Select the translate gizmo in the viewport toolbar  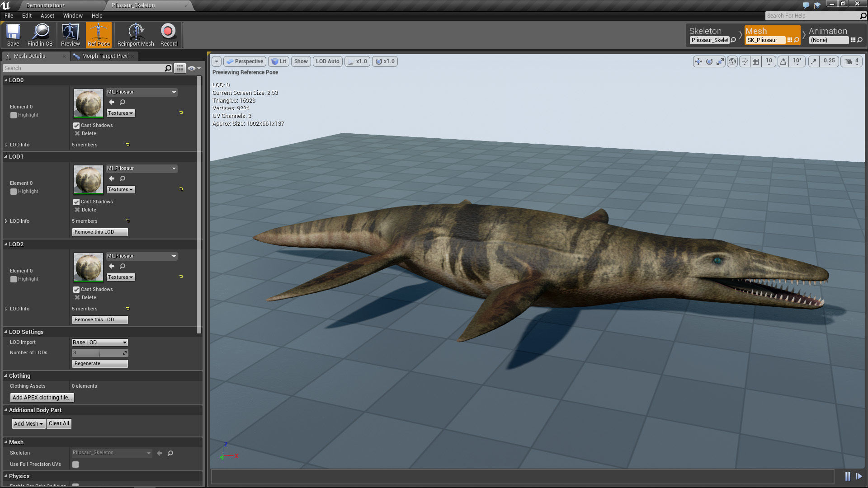[698, 61]
